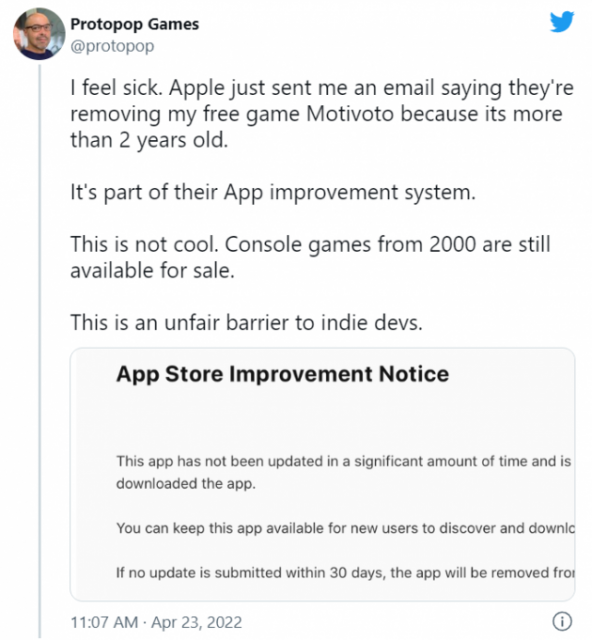Open the Protopop Games profile avatar
592x640 pixels.
point(39,33)
